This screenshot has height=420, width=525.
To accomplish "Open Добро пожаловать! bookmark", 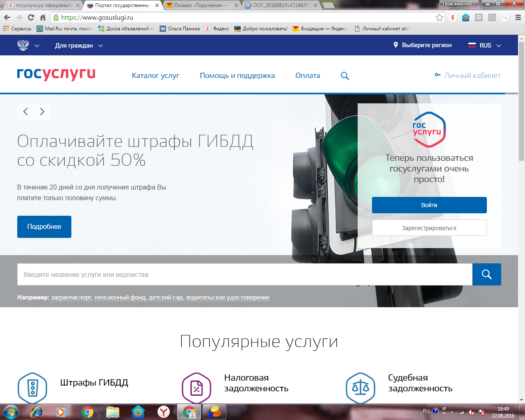I will tap(261, 29).
